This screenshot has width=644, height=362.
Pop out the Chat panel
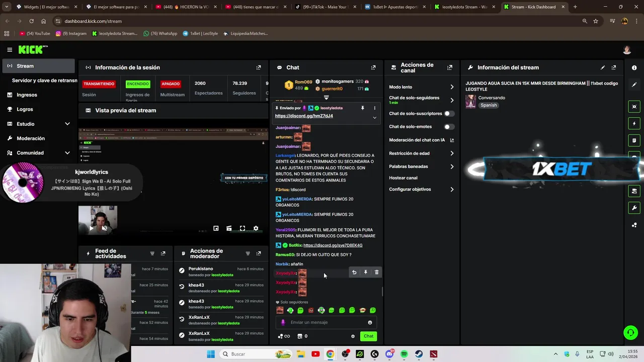373,67
